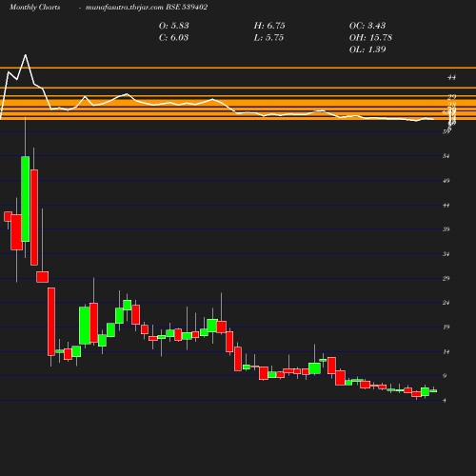This screenshot has width=476, height=476.
Task: Click the "Monthly Charts" title text
Action: tap(35, 8)
